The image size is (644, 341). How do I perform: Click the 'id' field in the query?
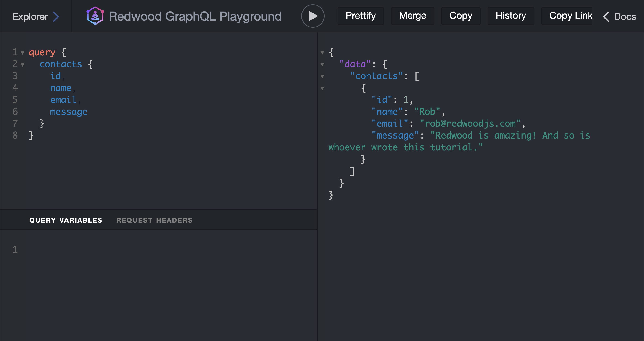click(x=55, y=76)
